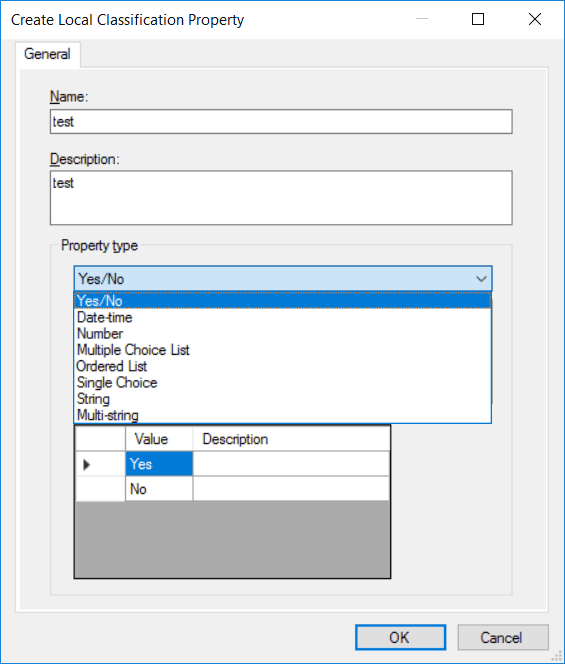Image resolution: width=565 pixels, height=664 pixels.
Task: Click Description cell beside Yes value
Action: [x=291, y=464]
